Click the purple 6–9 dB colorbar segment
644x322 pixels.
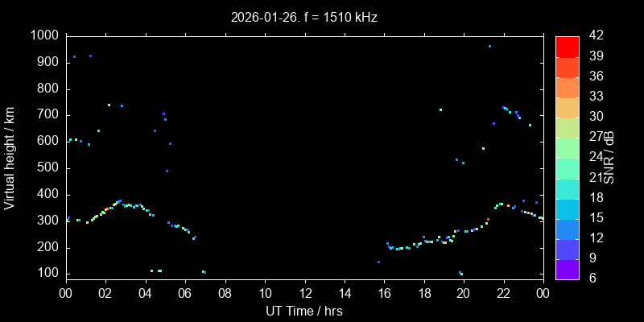567,269
